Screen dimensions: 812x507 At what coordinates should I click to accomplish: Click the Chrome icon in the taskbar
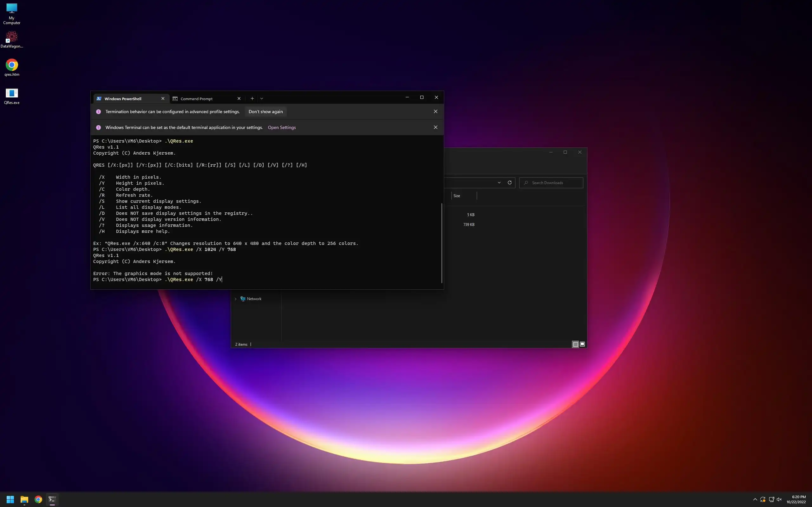click(38, 499)
